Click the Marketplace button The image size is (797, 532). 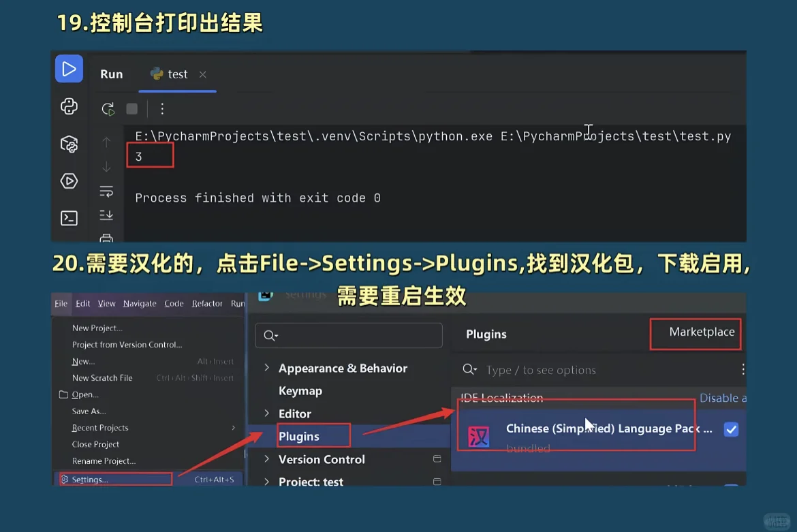tap(696, 333)
